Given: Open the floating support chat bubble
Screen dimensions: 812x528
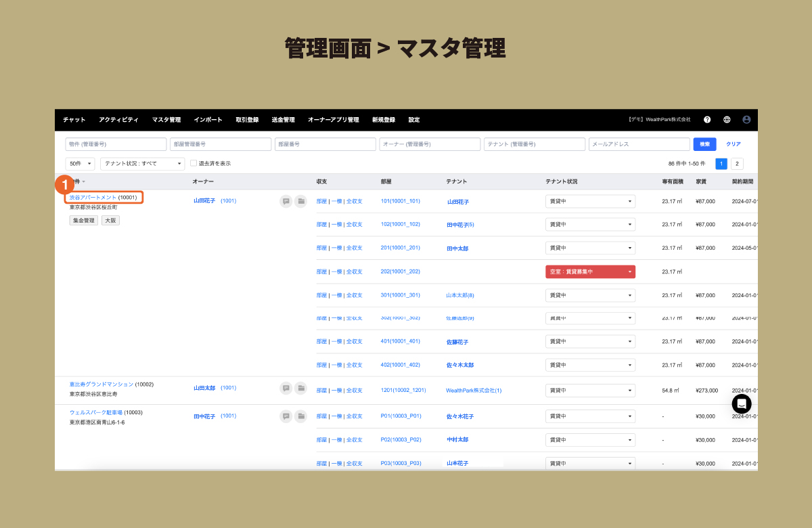Looking at the screenshot, I should click(741, 403).
